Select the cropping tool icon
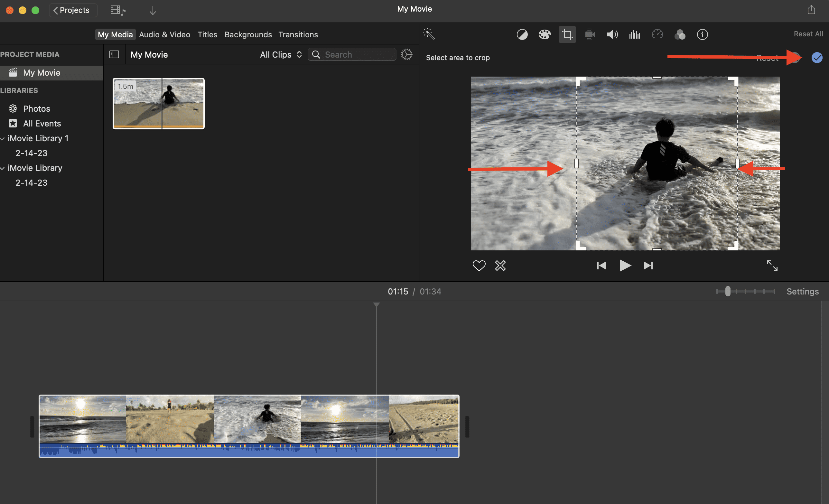This screenshot has width=829, height=504. coord(567,34)
